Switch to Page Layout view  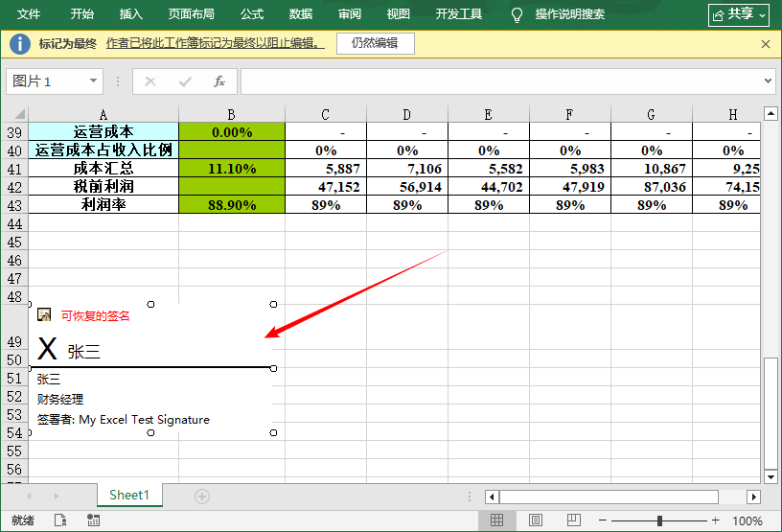pos(536,520)
